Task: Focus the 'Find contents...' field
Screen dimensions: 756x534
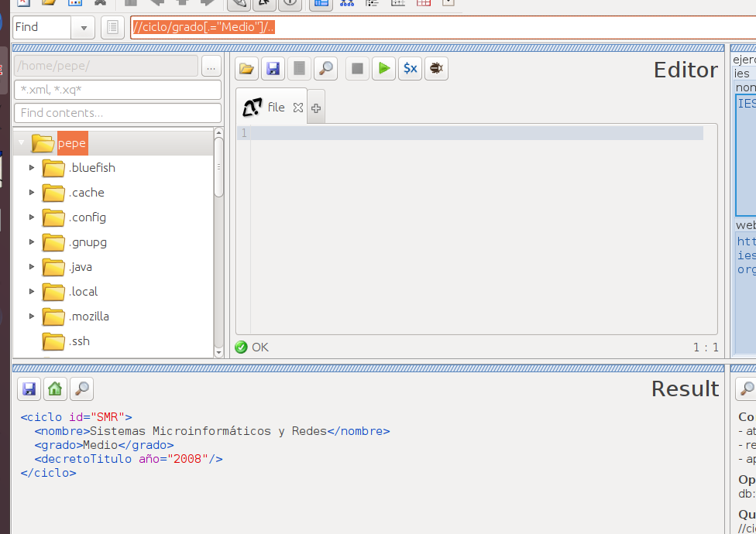Action: click(118, 113)
